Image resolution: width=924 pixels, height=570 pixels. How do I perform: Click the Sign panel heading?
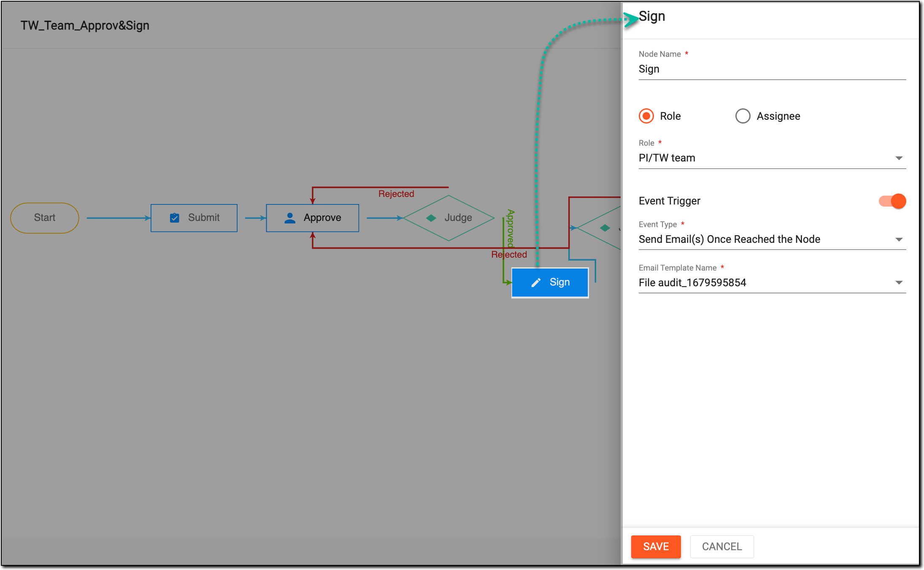pyautogui.click(x=652, y=16)
